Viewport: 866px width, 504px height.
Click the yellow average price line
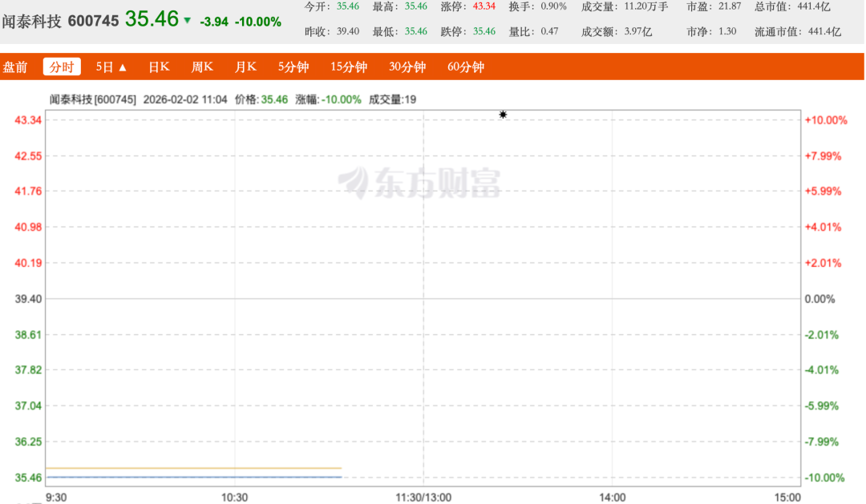(x=194, y=468)
